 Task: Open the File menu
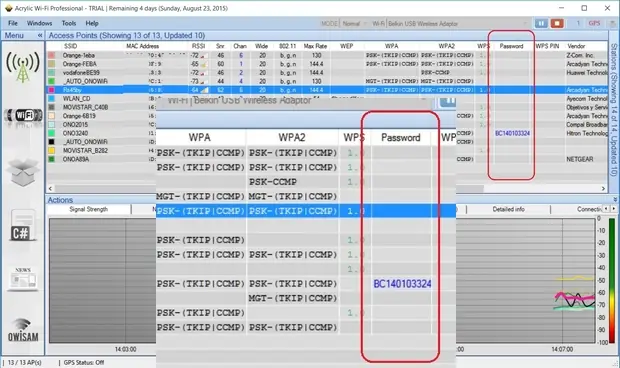tap(13, 23)
